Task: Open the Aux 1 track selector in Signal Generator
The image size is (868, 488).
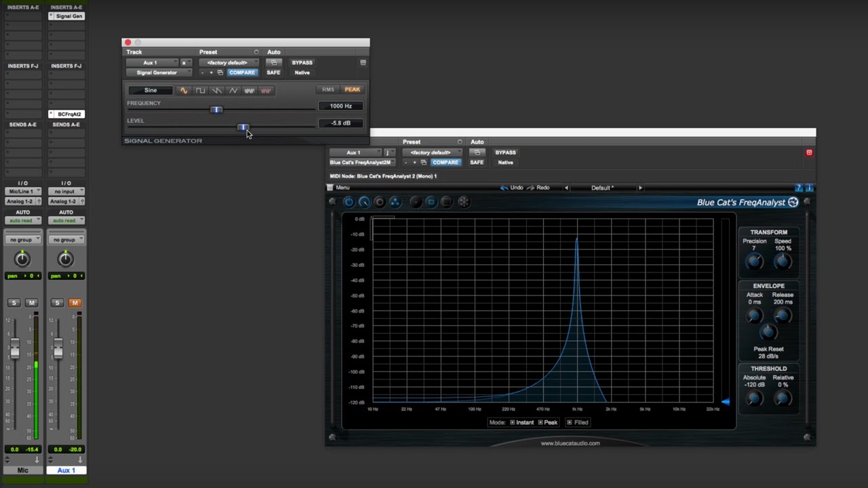Action: tap(152, 62)
